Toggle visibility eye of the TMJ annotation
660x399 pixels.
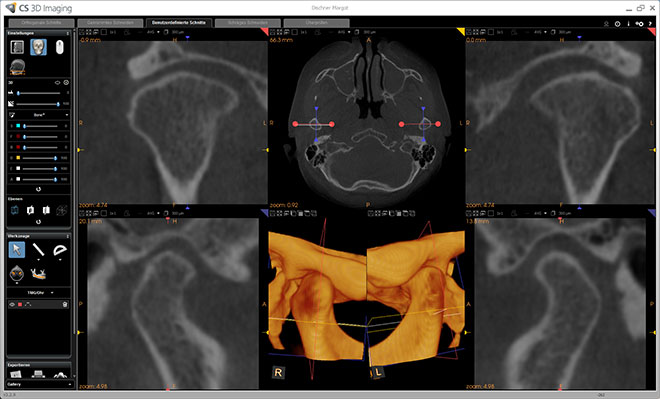tap(12, 304)
